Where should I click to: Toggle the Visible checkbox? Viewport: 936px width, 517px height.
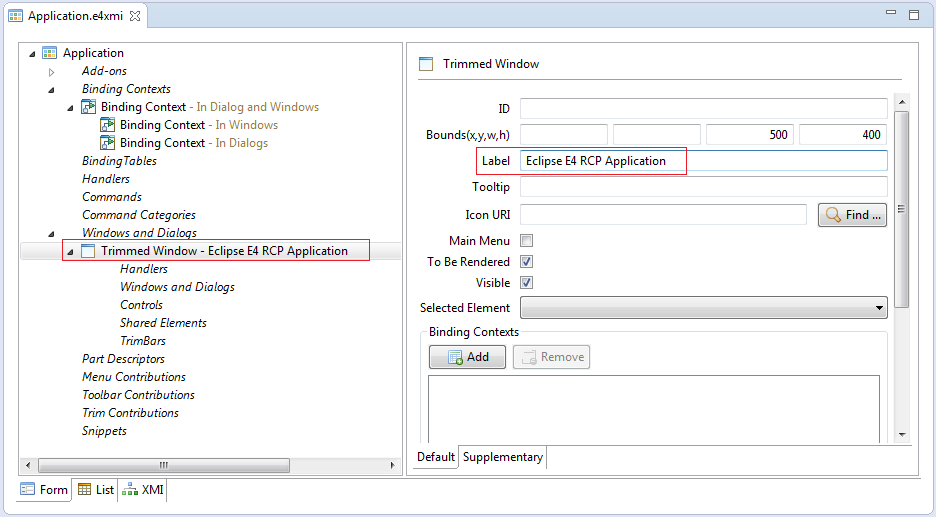point(526,282)
